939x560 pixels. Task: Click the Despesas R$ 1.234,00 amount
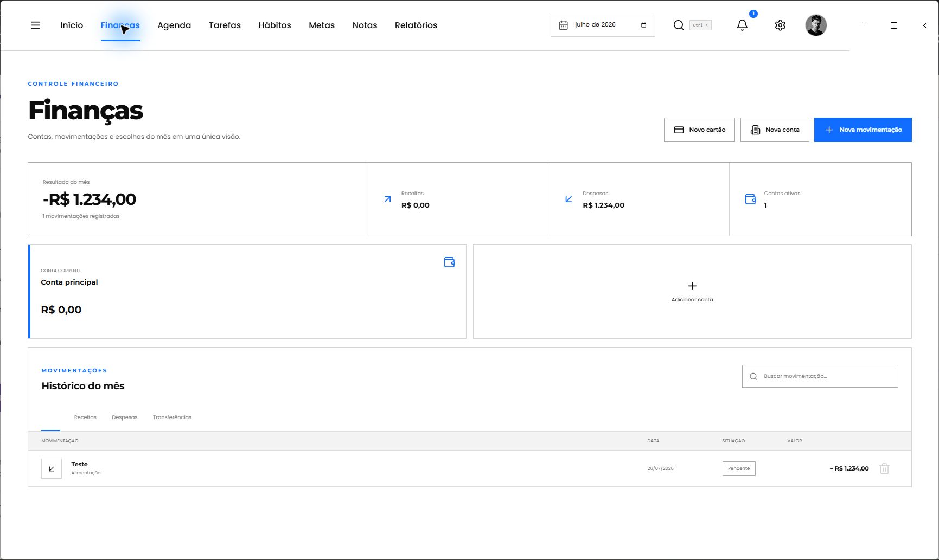click(x=603, y=205)
